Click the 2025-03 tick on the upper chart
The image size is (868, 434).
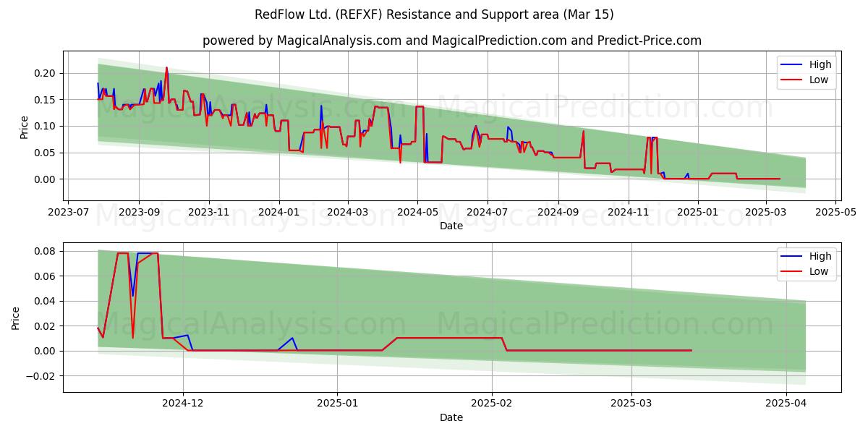click(766, 213)
